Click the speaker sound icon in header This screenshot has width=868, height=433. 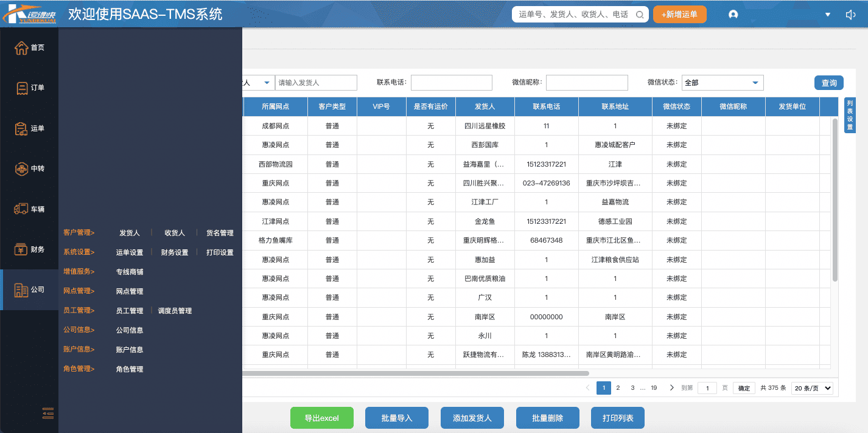(850, 15)
